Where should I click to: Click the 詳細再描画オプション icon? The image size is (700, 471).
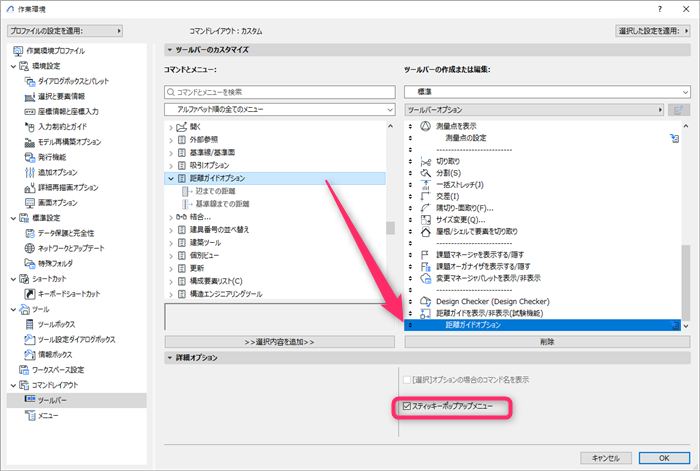30,188
